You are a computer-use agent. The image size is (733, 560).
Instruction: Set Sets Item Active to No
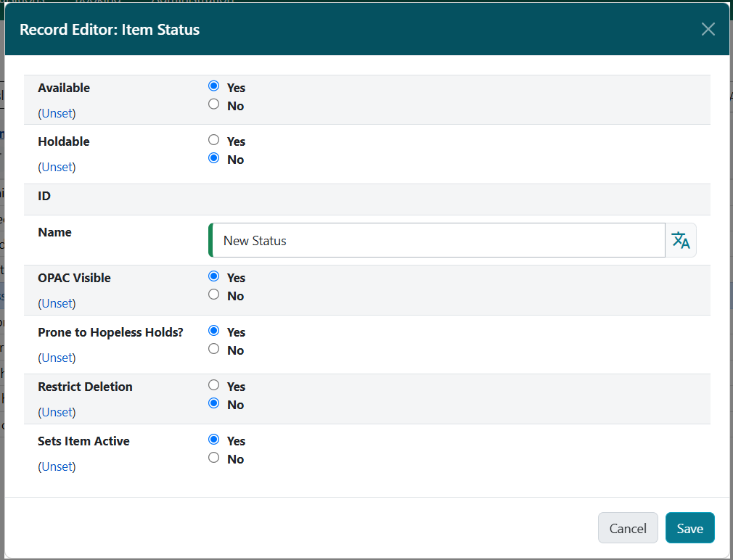click(213, 457)
